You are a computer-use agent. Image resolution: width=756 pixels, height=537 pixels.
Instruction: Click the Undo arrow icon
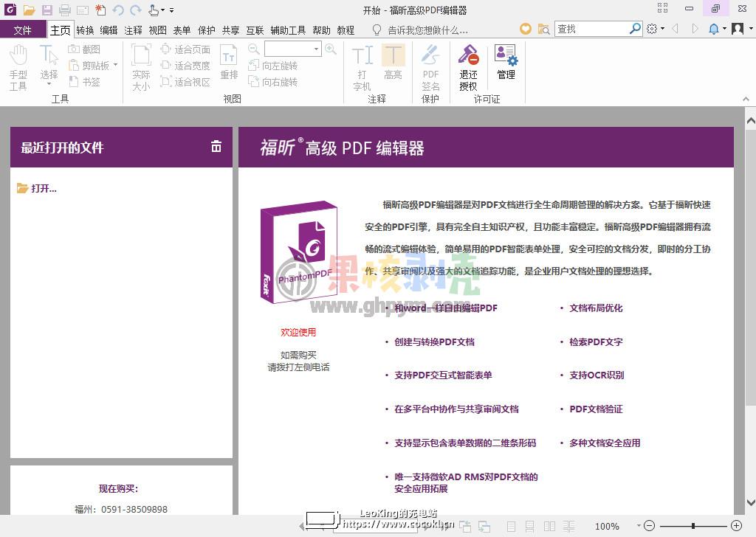(118, 10)
